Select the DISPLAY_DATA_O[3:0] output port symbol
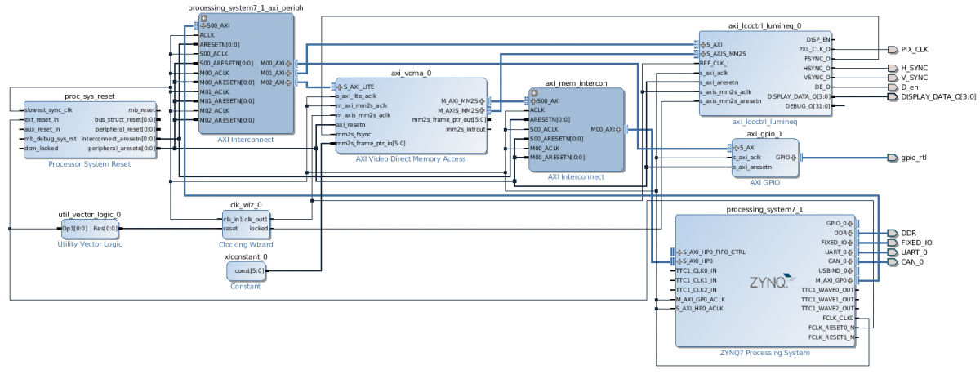Image resolution: width=980 pixels, height=379 pixels. tap(892, 97)
